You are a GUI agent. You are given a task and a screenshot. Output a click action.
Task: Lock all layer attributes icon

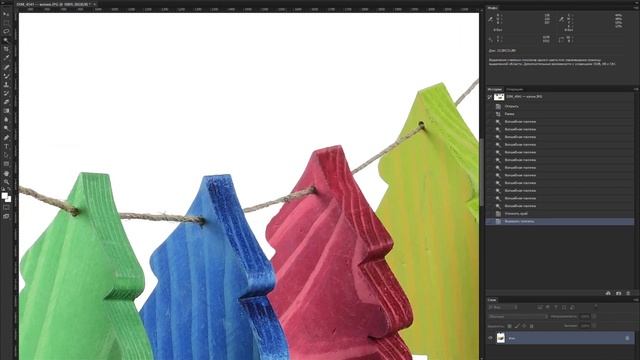531,326
